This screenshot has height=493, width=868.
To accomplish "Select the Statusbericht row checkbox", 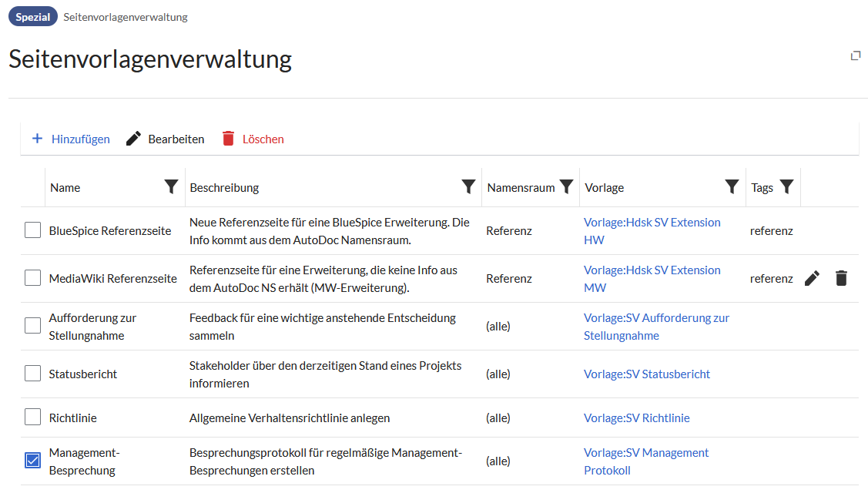I will pyautogui.click(x=32, y=374).
